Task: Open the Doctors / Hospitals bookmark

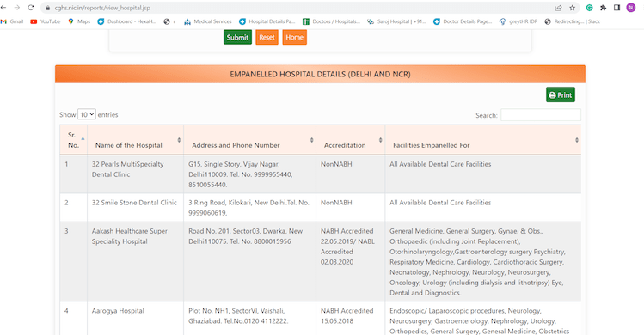Action: pyautogui.click(x=331, y=21)
